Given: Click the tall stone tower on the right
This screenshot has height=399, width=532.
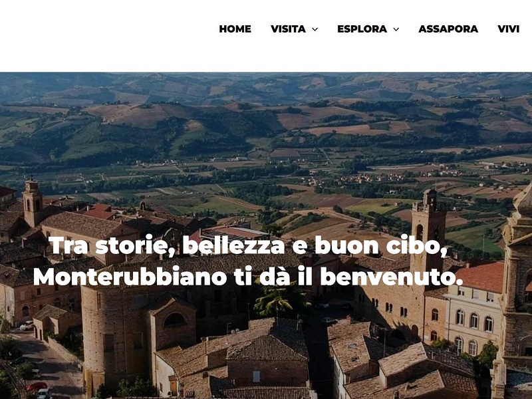Looking at the screenshot, I should 428,231.
